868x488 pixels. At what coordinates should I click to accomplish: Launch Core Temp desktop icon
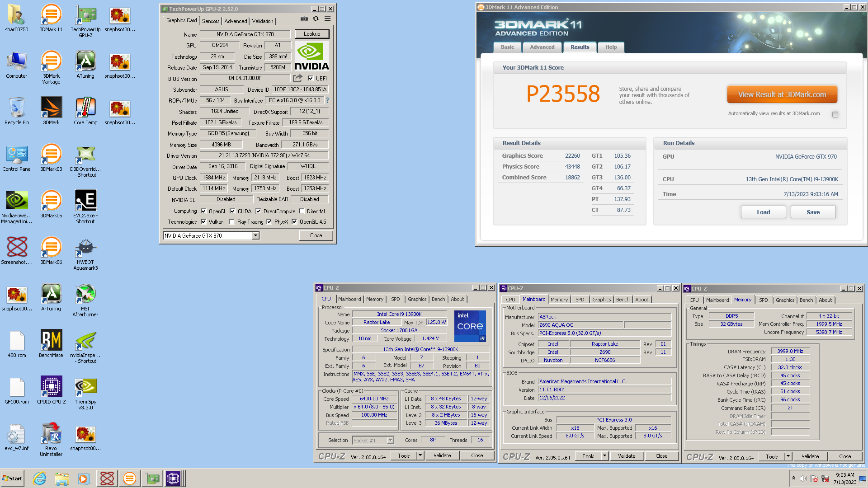85,111
